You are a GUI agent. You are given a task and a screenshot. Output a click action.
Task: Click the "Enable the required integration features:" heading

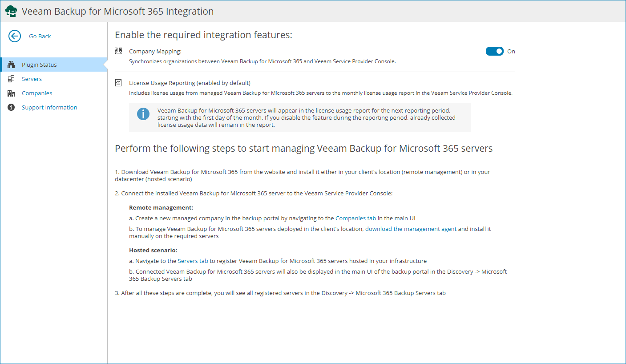tap(204, 35)
